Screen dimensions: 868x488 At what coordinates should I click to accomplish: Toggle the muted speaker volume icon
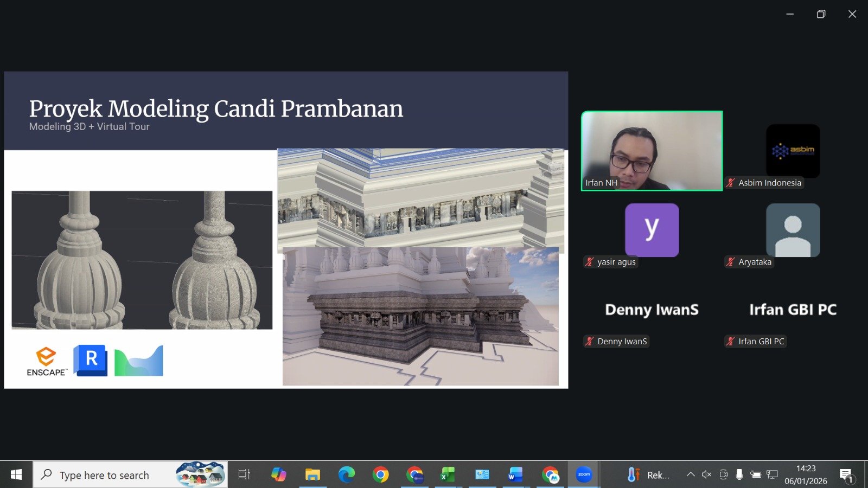click(x=706, y=475)
